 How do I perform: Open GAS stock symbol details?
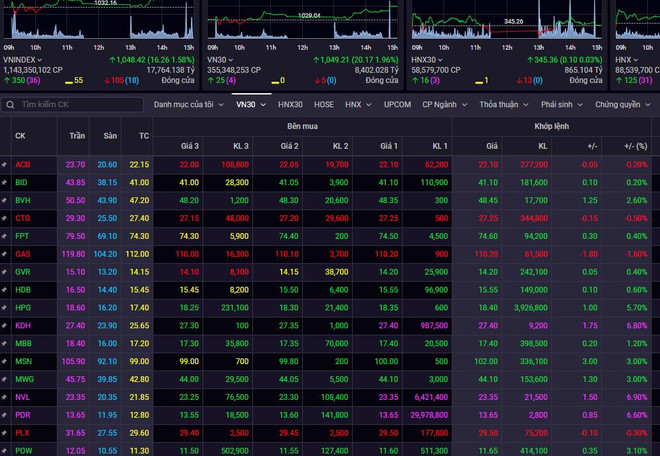pyautogui.click(x=23, y=254)
